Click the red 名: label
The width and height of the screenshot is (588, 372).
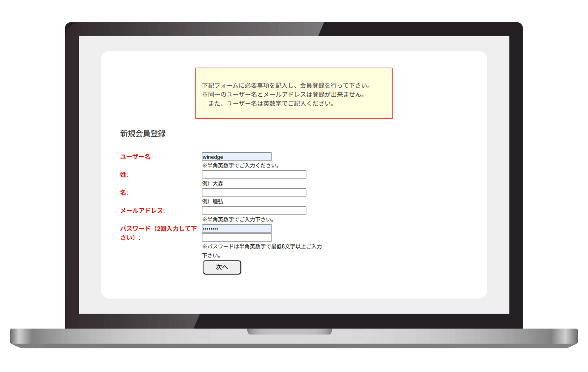click(124, 193)
